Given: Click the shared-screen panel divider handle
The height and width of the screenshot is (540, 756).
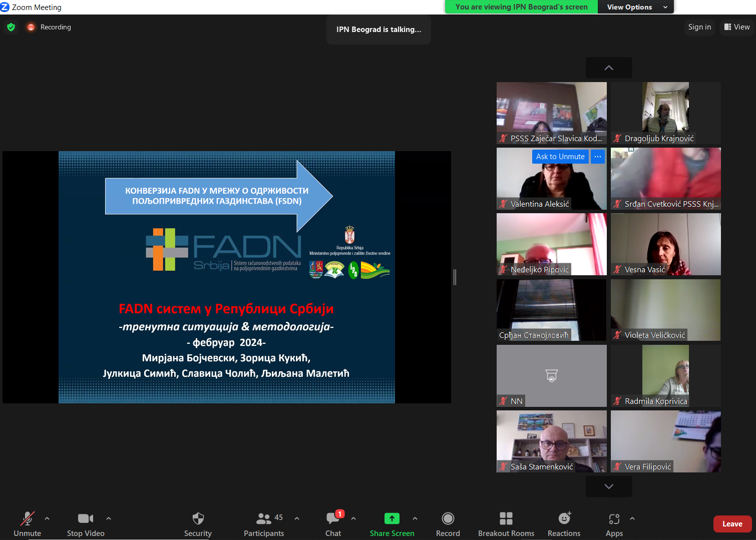Looking at the screenshot, I should [x=455, y=277].
